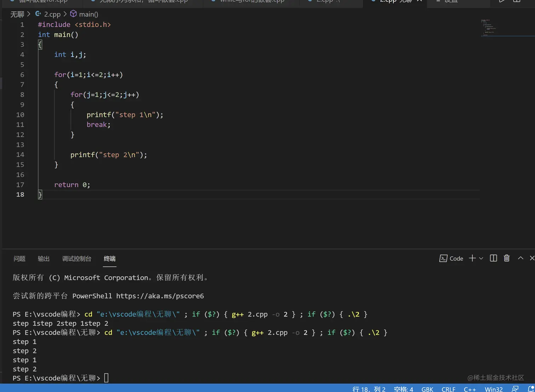Click the printf("step 2\n"); statement
Viewport: 535px width, 392px height.
pyautogui.click(x=109, y=154)
